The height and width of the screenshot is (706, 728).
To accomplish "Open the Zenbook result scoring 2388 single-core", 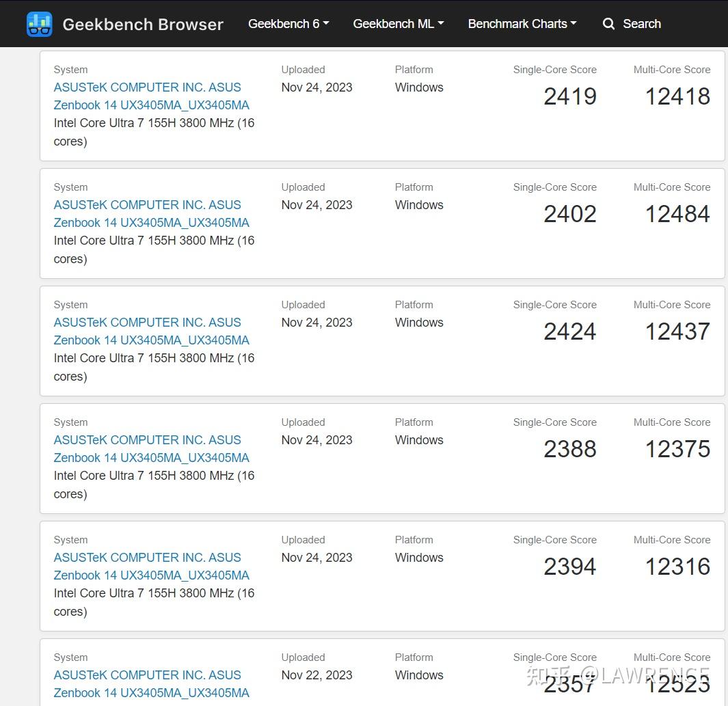I will tap(151, 449).
